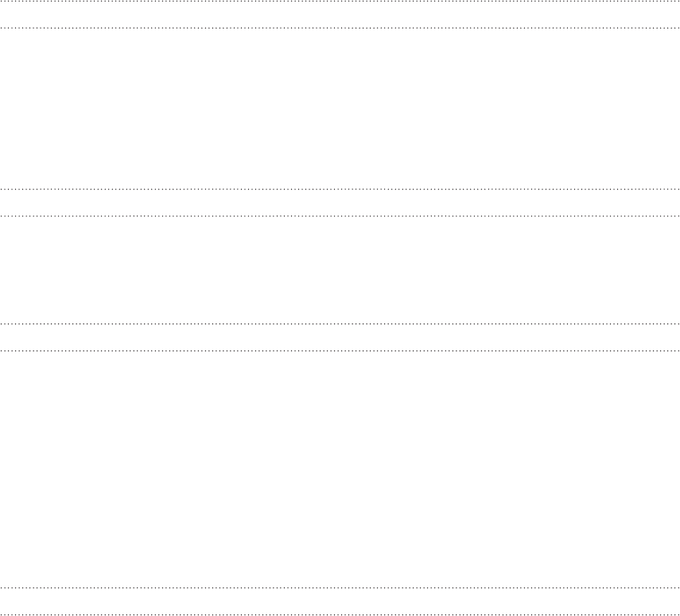Screen dimensions: 680x616
Task: Click the large blank area below the top dotted pair
Action: [x=340, y=109]
